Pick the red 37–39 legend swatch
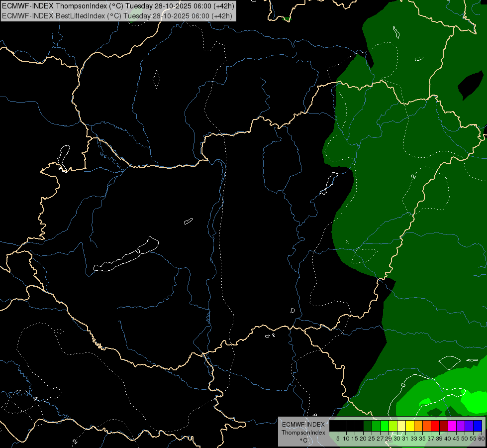Image resolution: width=487 pixels, height=448 pixels. pos(436,426)
